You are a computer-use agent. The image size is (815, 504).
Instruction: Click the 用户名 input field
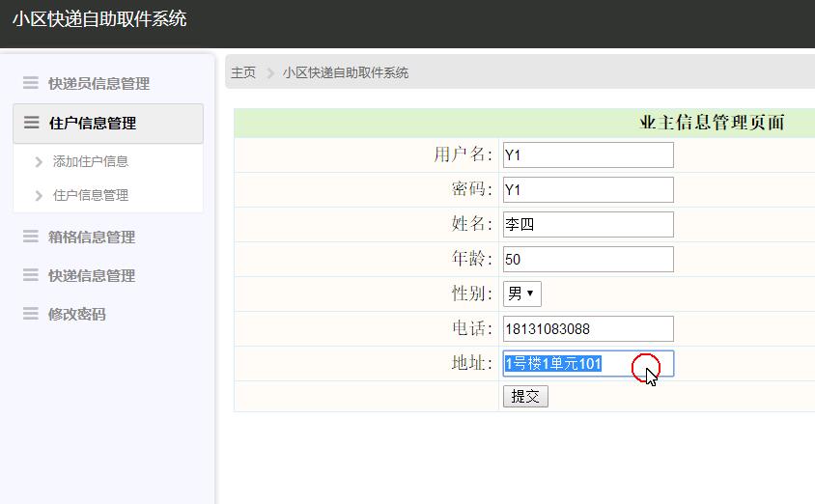click(587, 155)
